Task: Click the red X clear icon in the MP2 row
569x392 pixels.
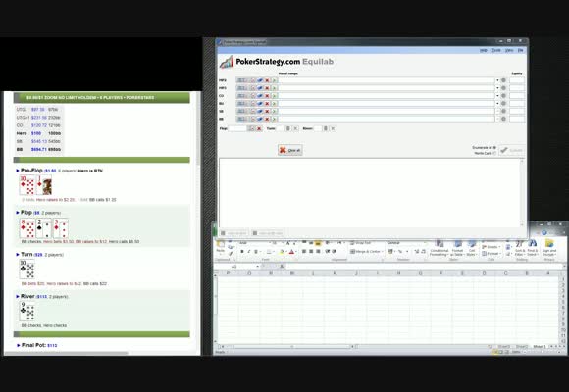Action: click(267, 80)
